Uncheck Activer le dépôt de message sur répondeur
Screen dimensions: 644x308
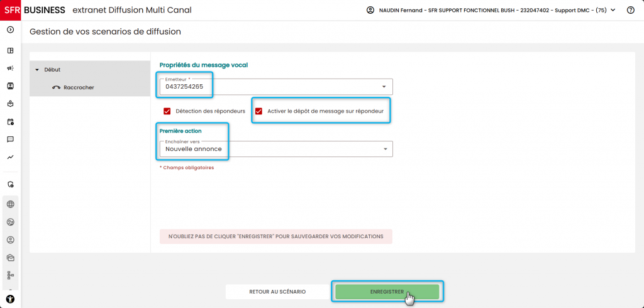[258, 111]
